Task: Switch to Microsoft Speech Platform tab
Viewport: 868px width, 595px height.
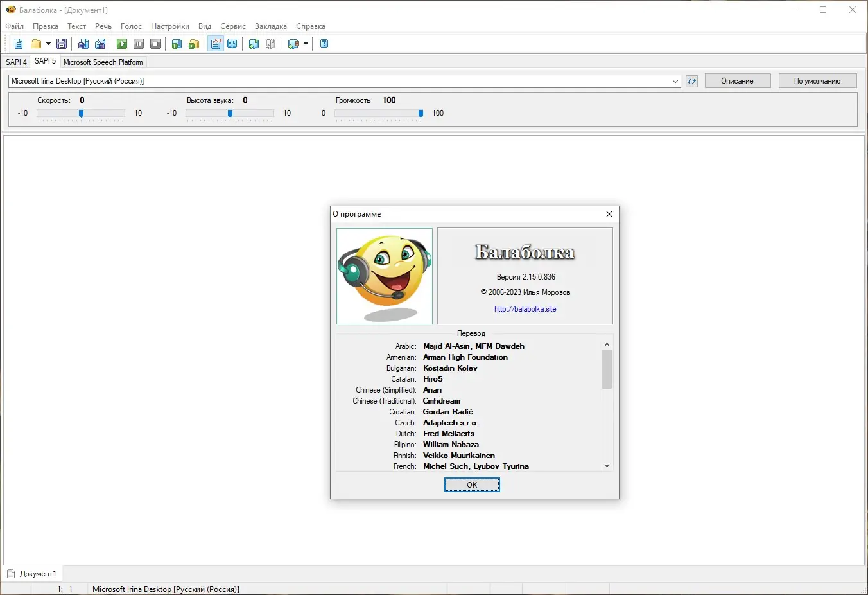Action: [x=103, y=62]
